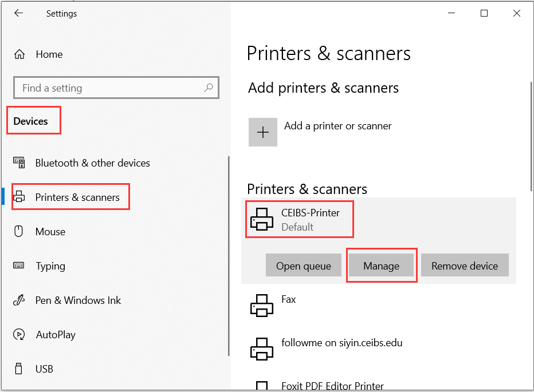Click the Home navigation item
This screenshot has height=392, width=534.
(49, 54)
